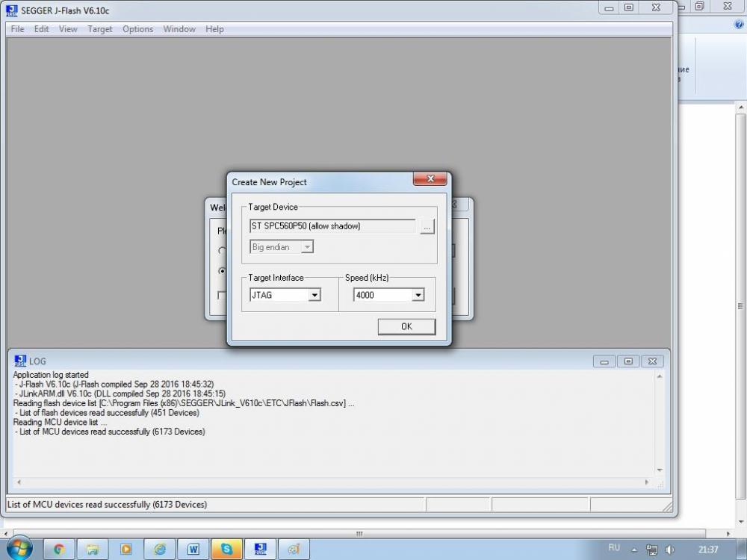Image resolution: width=747 pixels, height=560 pixels.
Task: Open Internet Explorer from the taskbar
Action: 160,550
